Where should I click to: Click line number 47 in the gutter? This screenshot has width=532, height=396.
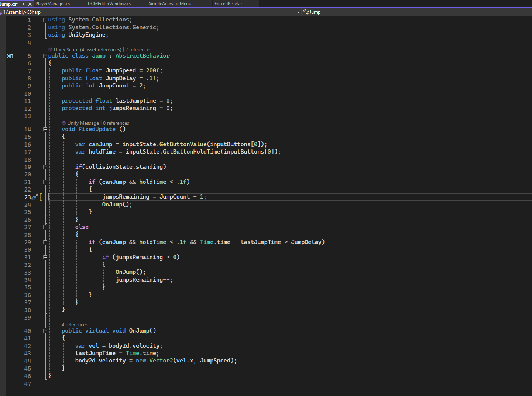(28, 383)
